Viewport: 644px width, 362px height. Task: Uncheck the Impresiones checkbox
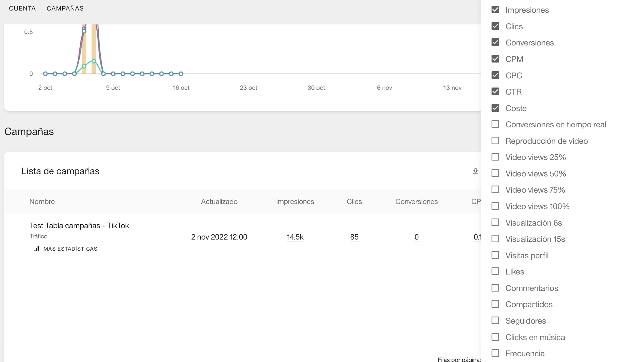tap(495, 10)
